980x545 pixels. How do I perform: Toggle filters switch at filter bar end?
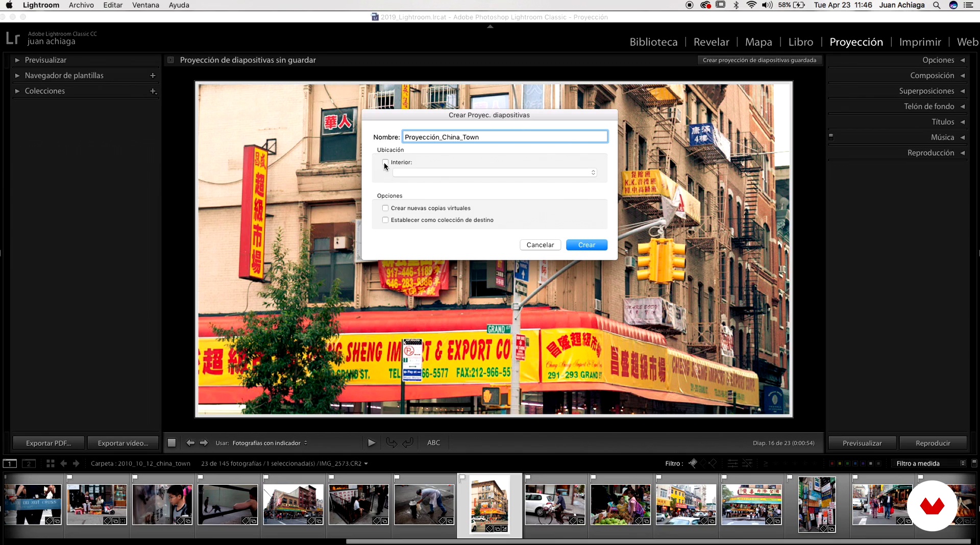tap(974, 463)
